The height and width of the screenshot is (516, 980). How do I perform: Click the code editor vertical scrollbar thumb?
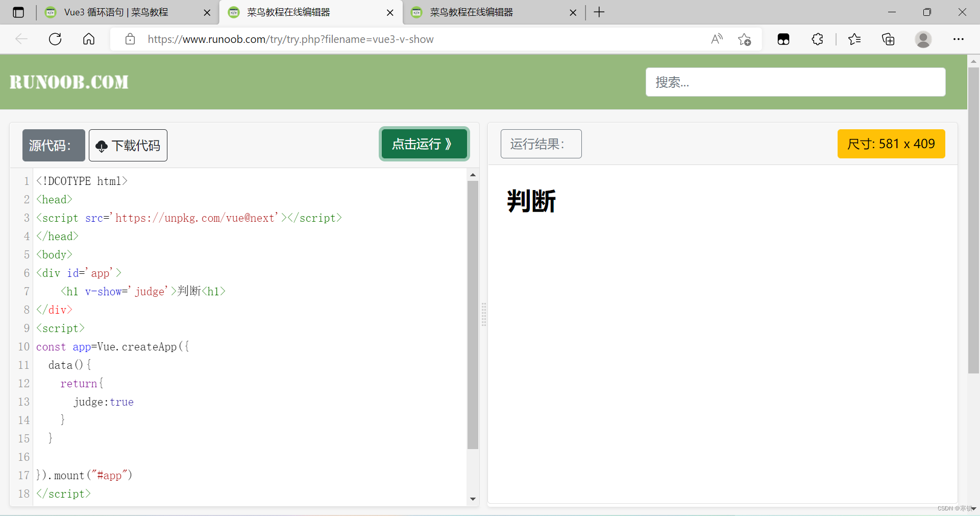point(473,315)
